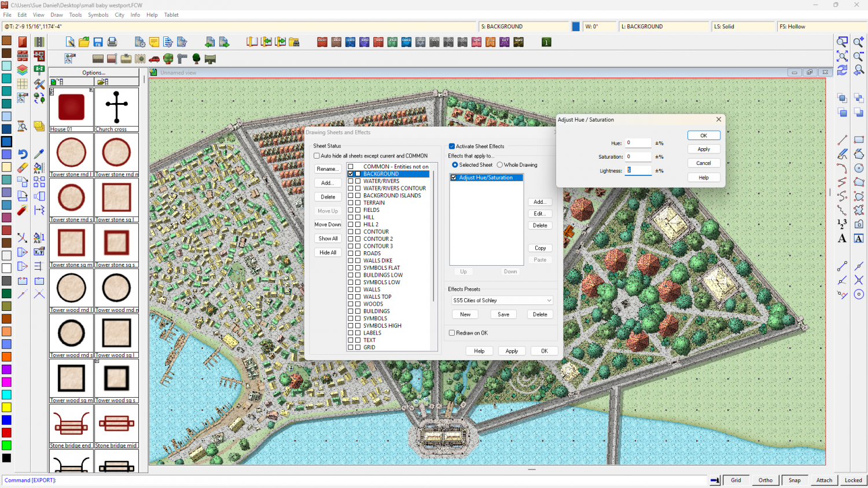Click the Show All sheets button

click(x=328, y=239)
